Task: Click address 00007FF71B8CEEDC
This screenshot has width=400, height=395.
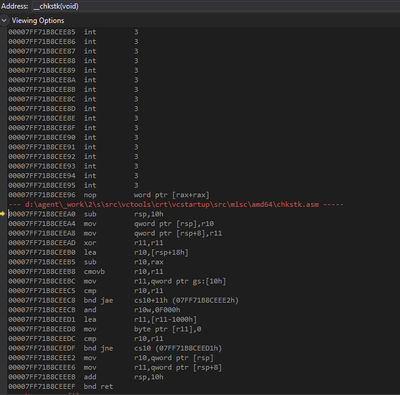Action: point(42,339)
